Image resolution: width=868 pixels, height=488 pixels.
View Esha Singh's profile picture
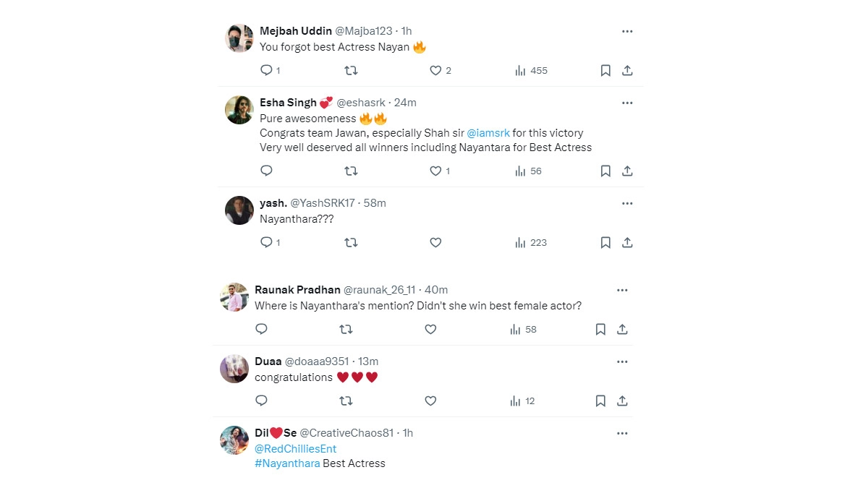(x=239, y=110)
